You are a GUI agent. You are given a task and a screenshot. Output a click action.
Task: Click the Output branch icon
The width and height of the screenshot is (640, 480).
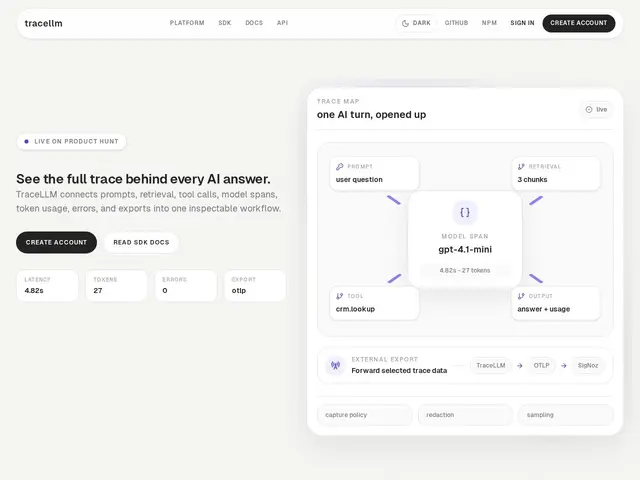point(521,296)
